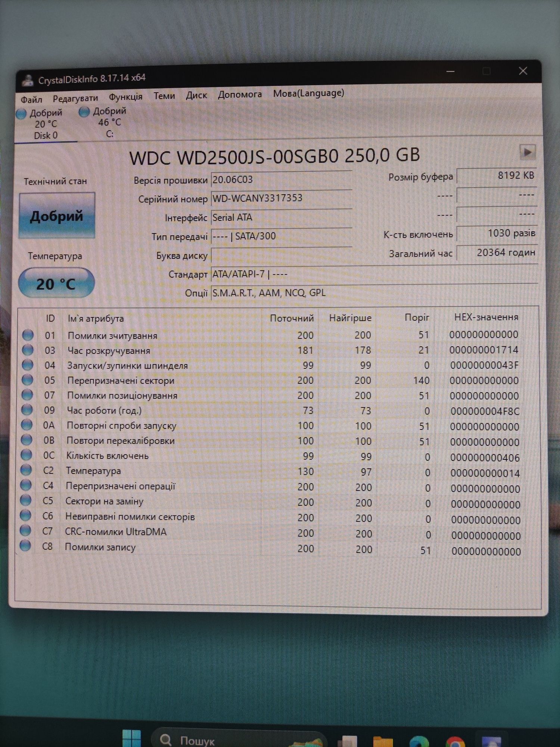Screen dimensions: 560x747
Task: Click the firmware version field 20.06C03
Action: tap(281, 180)
